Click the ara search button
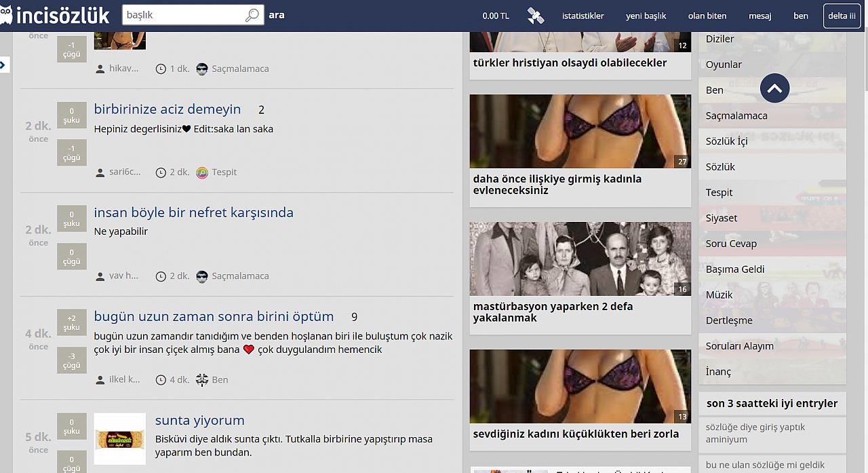This screenshot has height=473, width=868. click(277, 15)
